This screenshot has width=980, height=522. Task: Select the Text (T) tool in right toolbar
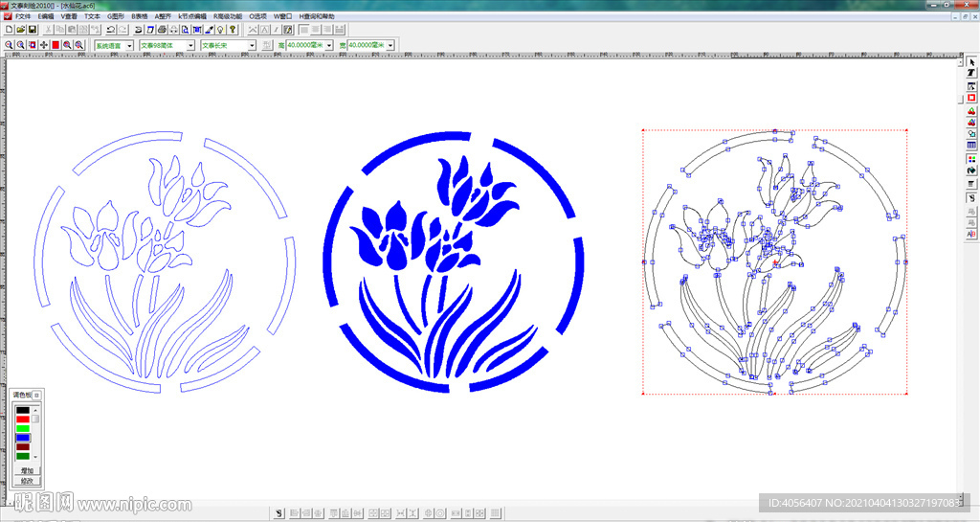[x=971, y=74]
